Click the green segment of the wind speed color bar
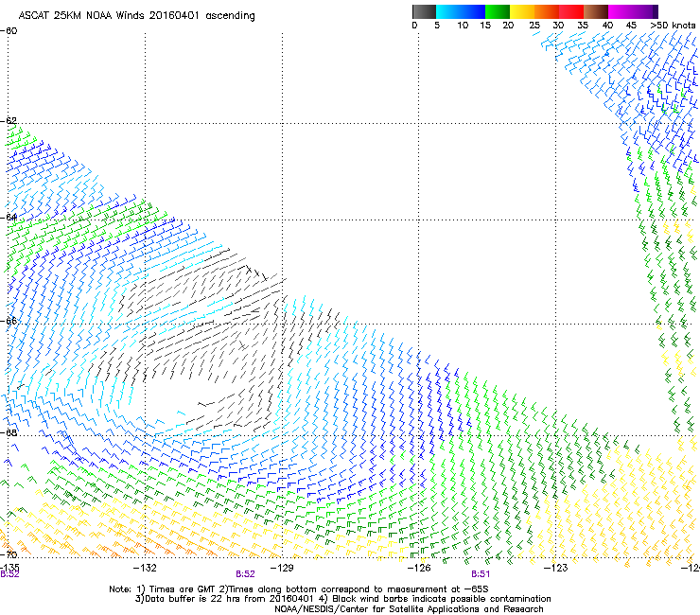Viewport: 700px width, 615px height. [498, 11]
